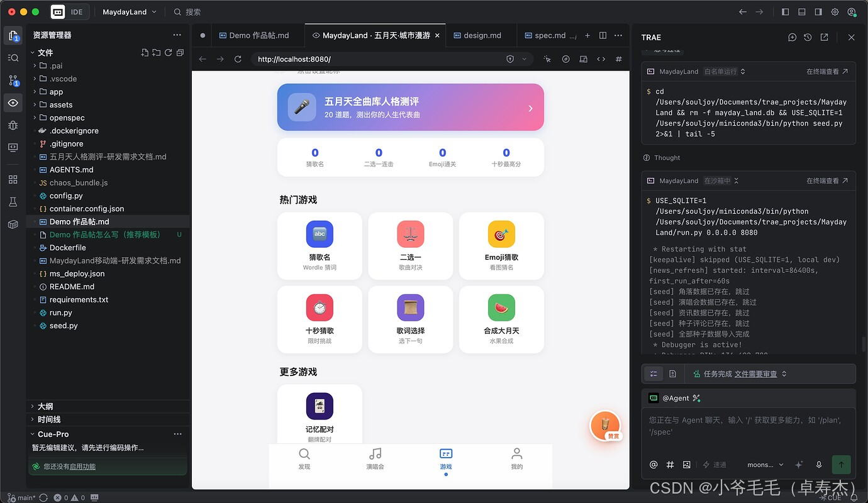Pop out the TRAE panel to window
The image size is (868, 503).
point(824,38)
